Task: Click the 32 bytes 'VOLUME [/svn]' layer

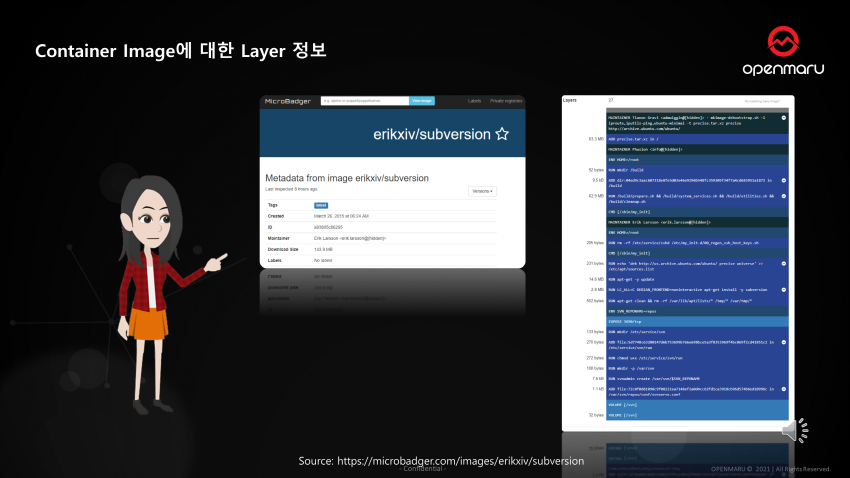Action: (697, 415)
